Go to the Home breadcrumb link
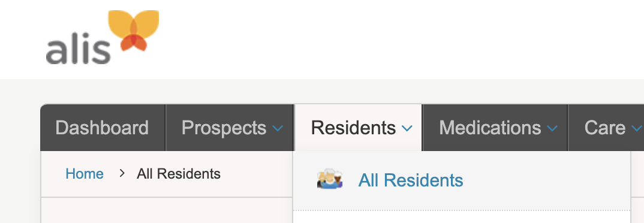The width and height of the screenshot is (644, 223). [85, 174]
